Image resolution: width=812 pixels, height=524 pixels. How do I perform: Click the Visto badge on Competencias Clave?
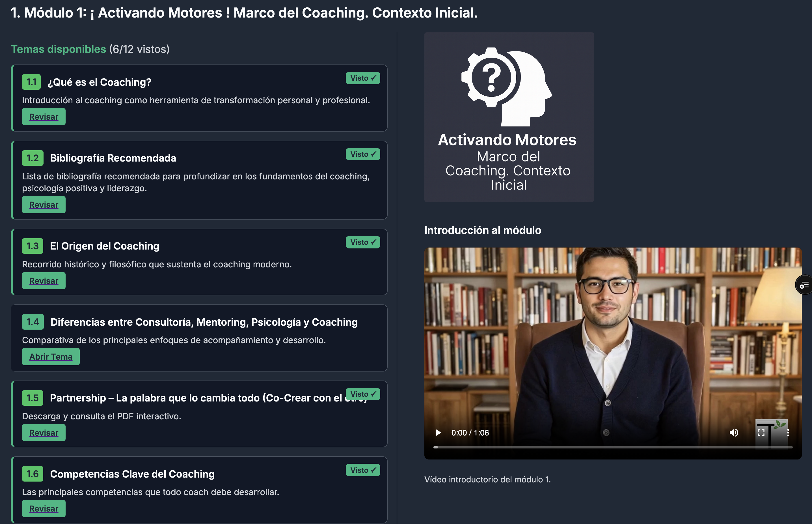(363, 470)
